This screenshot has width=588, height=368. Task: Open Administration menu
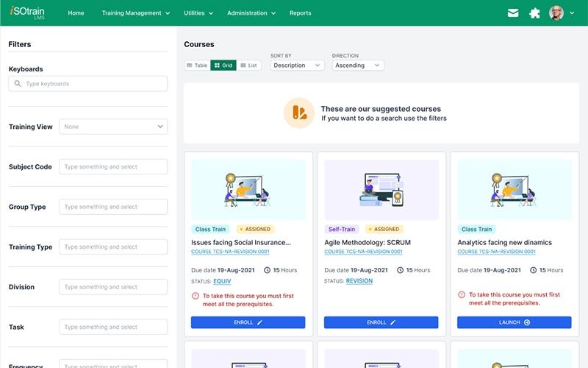[x=251, y=13]
